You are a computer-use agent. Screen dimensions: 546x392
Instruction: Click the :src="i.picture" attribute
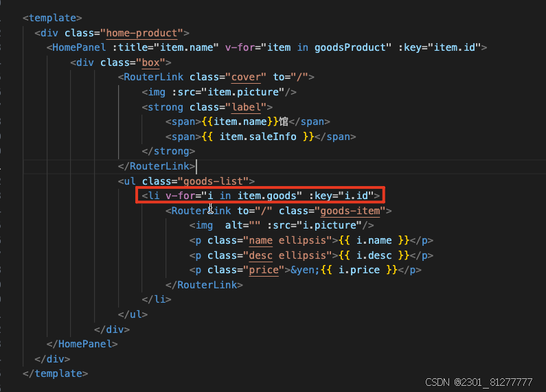[315, 226]
